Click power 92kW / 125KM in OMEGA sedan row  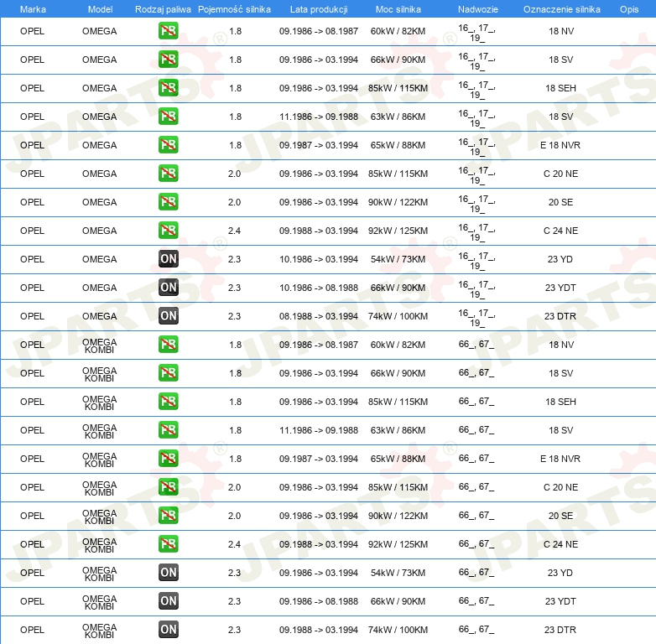(398, 231)
